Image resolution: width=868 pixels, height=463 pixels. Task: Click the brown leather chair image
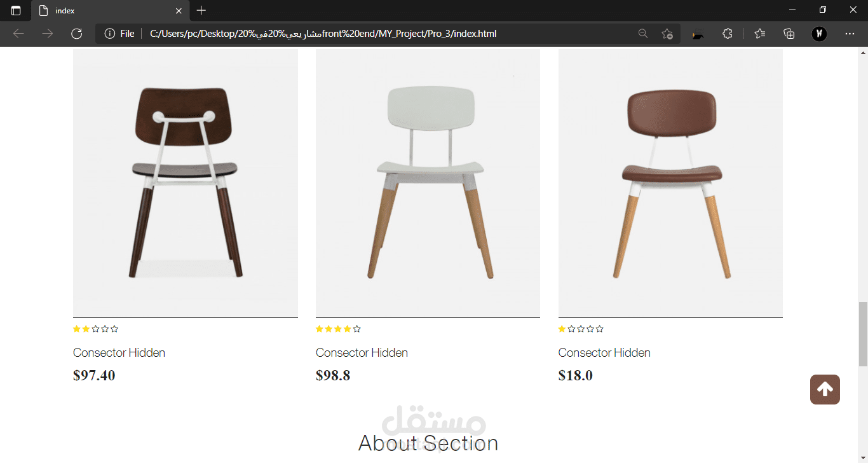(x=670, y=183)
